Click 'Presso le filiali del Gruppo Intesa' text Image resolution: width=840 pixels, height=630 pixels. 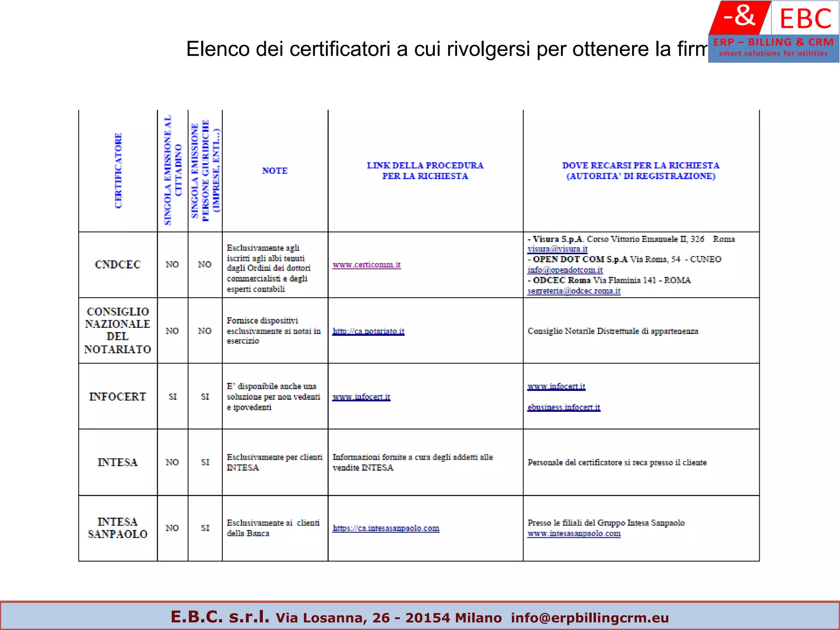(606, 523)
